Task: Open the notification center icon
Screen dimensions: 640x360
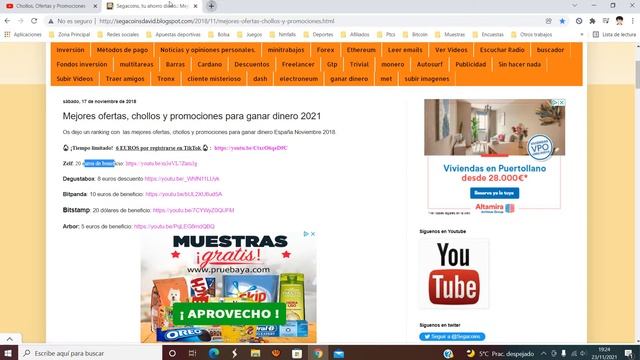Action: [629, 353]
